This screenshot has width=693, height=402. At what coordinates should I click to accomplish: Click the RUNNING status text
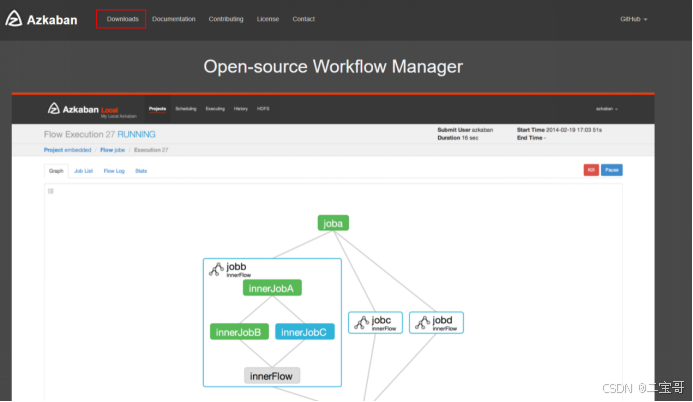click(137, 134)
